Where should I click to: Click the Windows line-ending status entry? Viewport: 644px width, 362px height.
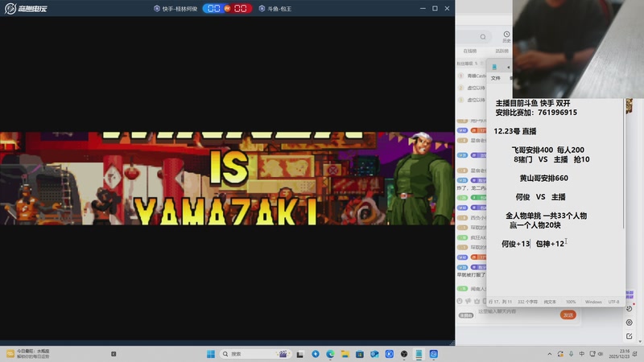click(x=593, y=302)
